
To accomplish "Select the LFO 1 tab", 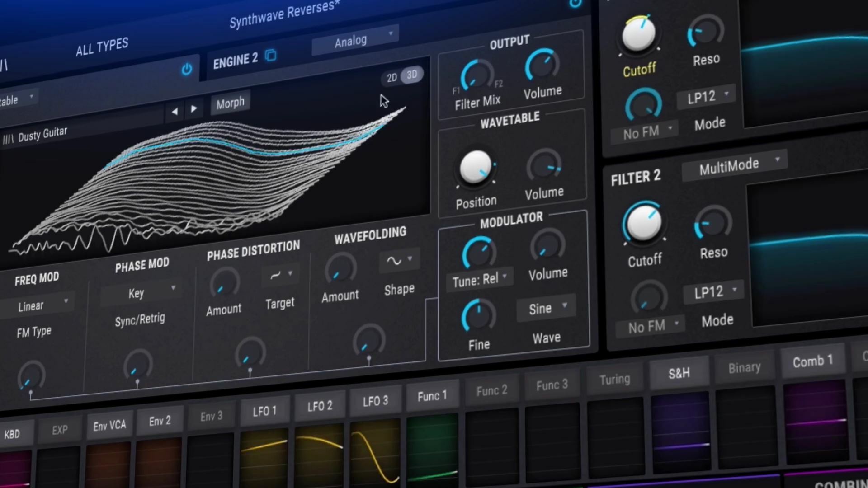I will click(x=264, y=411).
